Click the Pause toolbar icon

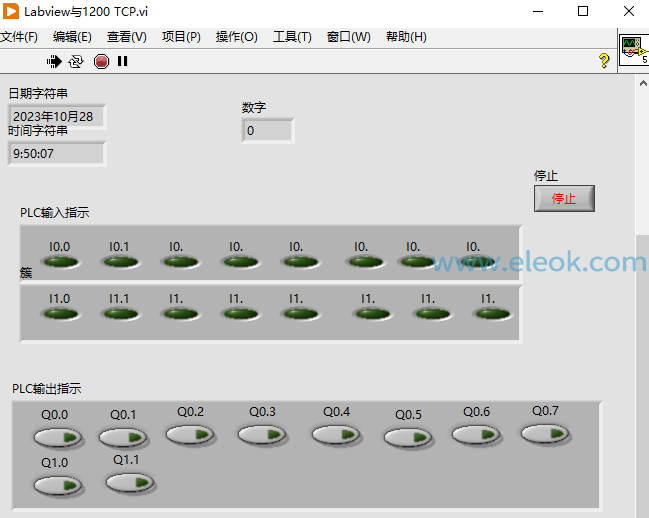point(123,62)
